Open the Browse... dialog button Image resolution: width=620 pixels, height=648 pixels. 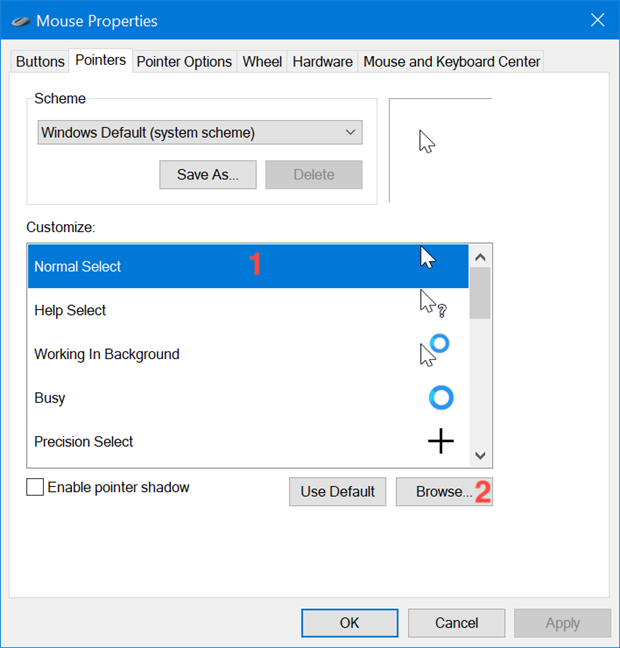click(x=444, y=491)
